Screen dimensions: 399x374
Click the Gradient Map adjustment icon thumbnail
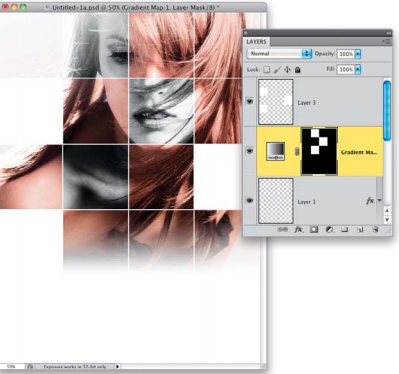pos(276,151)
